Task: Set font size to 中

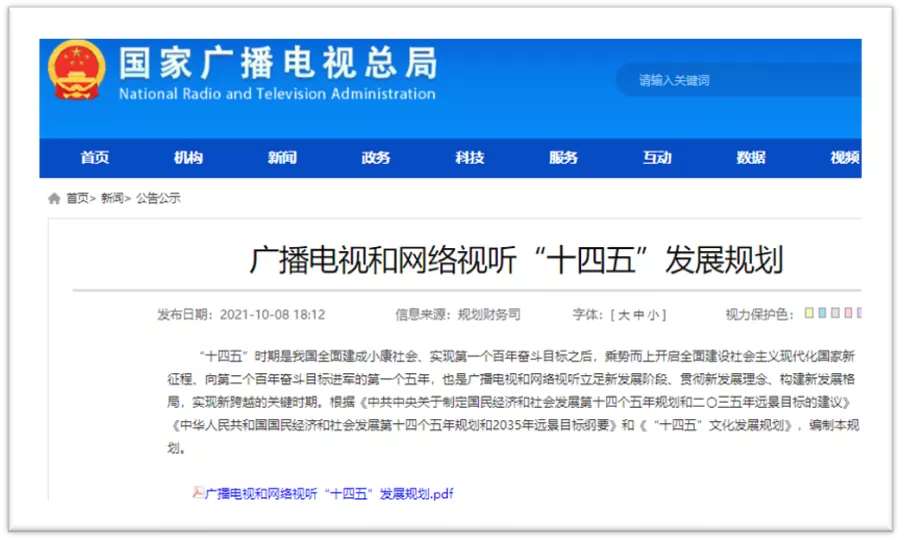Action: click(x=639, y=315)
